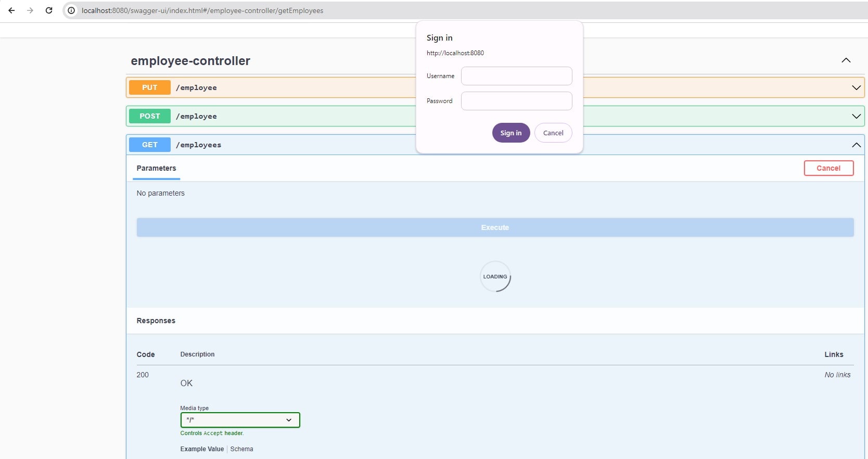Image resolution: width=868 pixels, height=459 pixels.
Task: Focus the Username field in Sign in dialog
Action: pyautogui.click(x=516, y=76)
